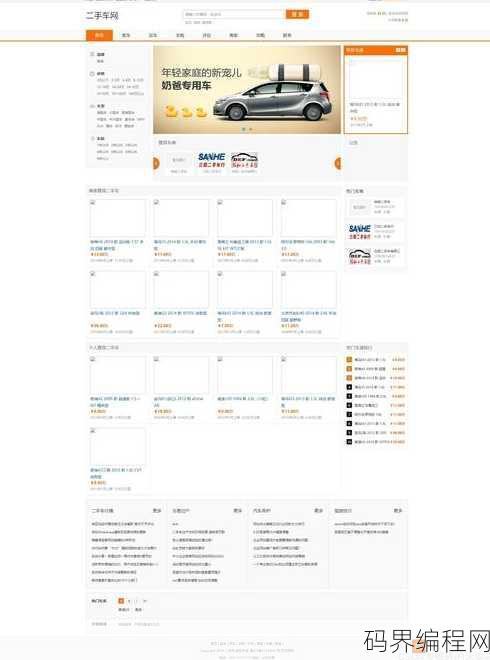The height and width of the screenshot is (660, 490).
Task: Click rank number one badge in ranking list
Action: click(x=349, y=359)
